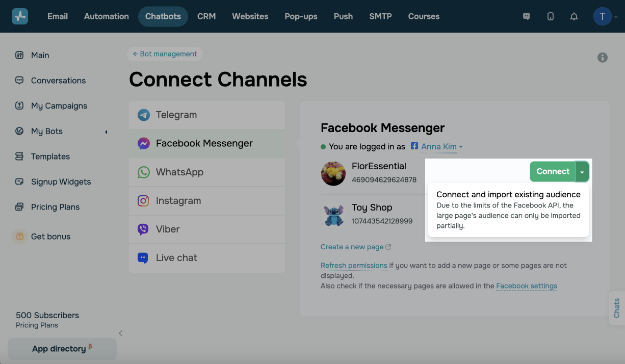
Task: Open the Chats side tab
Action: coord(617,308)
